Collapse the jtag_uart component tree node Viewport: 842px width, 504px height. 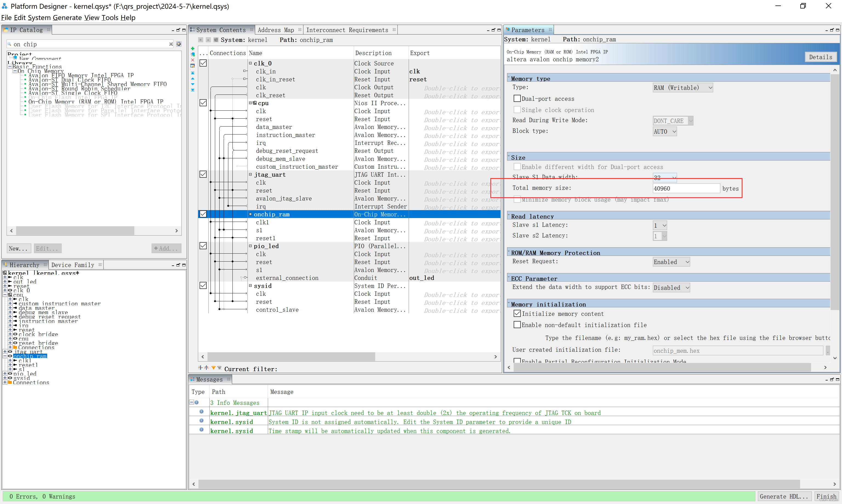coord(251,174)
